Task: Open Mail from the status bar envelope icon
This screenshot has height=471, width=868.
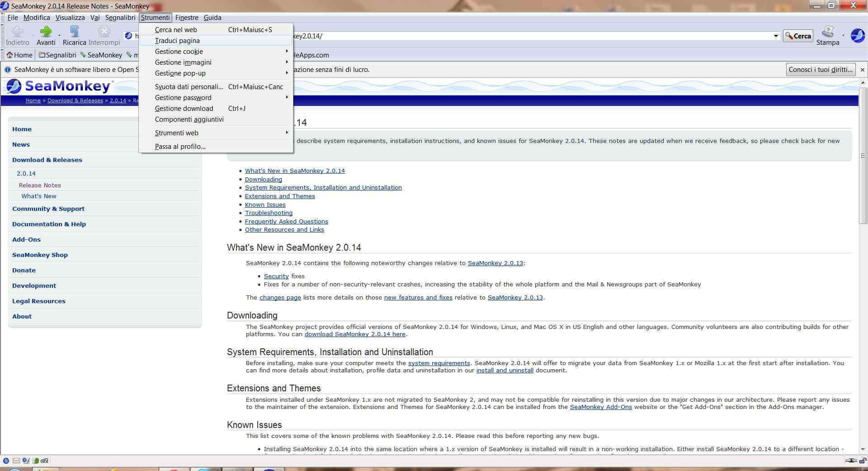Action: 16,461
